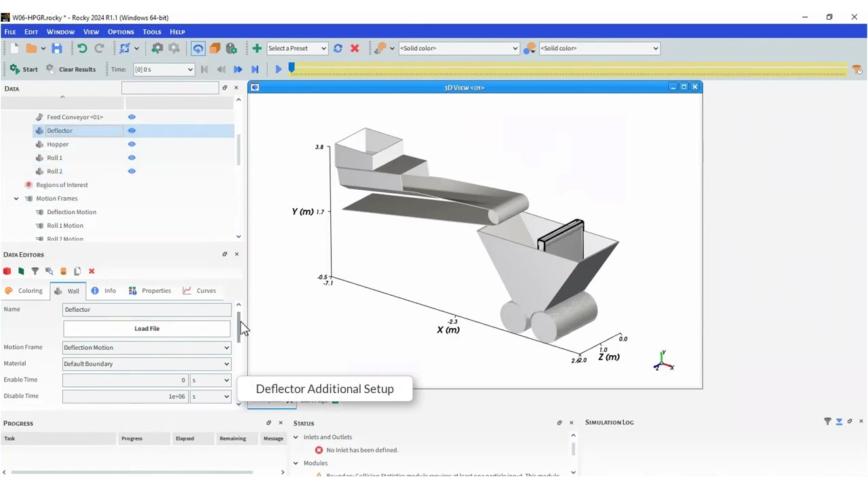
Task: Toggle visibility eye for Roll 2
Action: pos(132,171)
